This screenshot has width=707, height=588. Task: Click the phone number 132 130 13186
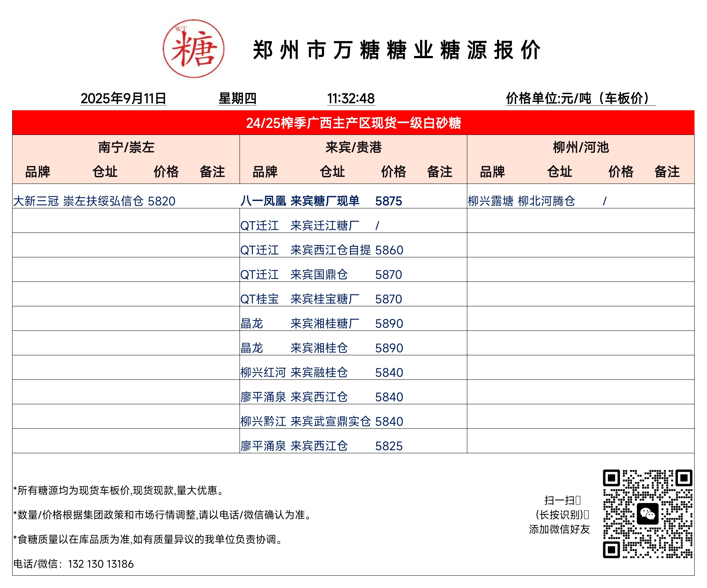tap(101, 564)
